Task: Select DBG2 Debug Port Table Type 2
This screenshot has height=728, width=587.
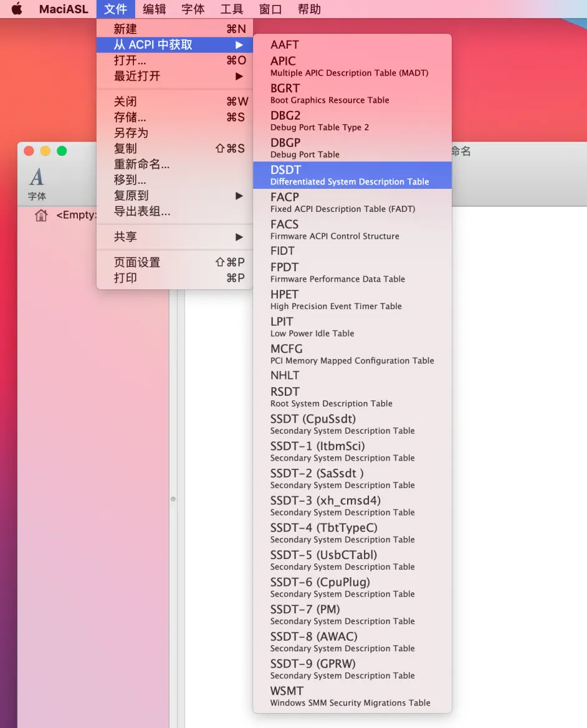Action: point(352,121)
